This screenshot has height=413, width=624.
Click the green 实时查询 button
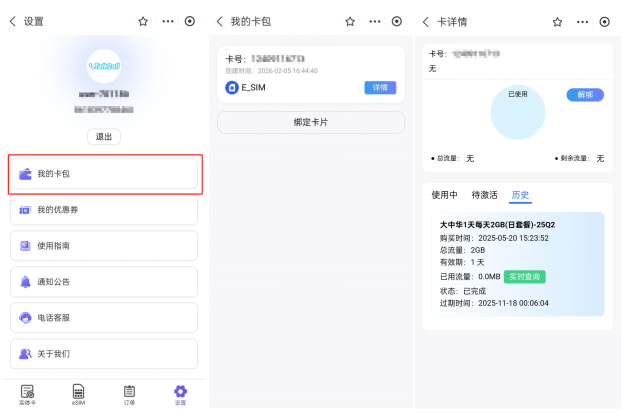524,277
